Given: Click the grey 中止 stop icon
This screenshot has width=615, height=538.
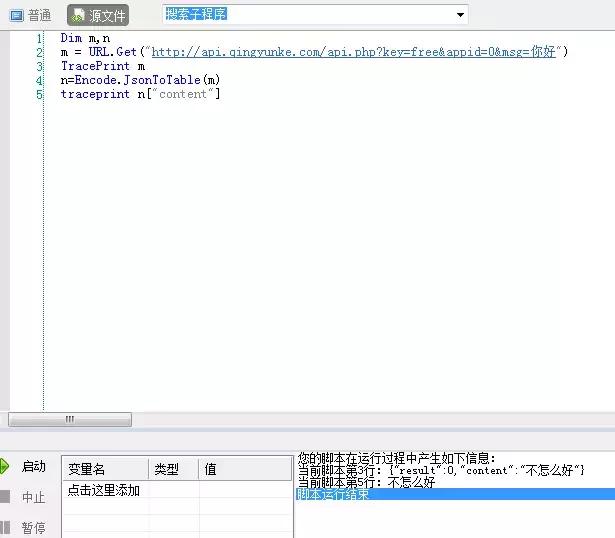Looking at the screenshot, I should click(5, 496).
